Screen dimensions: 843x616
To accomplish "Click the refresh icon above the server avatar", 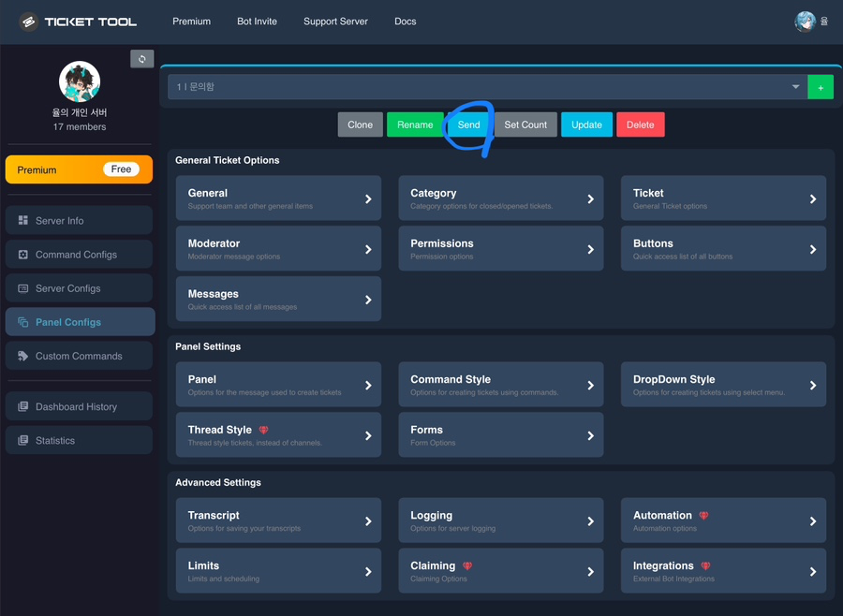I will click(142, 59).
